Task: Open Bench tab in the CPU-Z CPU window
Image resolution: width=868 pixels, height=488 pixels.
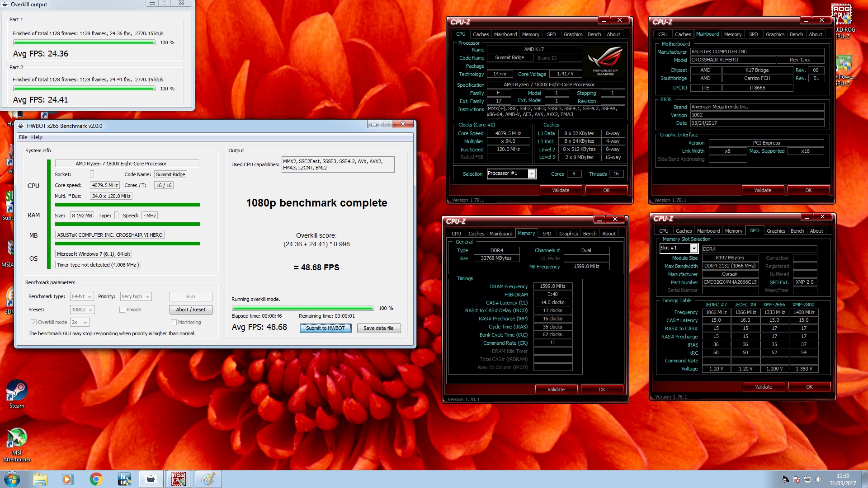Action: point(594,34)
